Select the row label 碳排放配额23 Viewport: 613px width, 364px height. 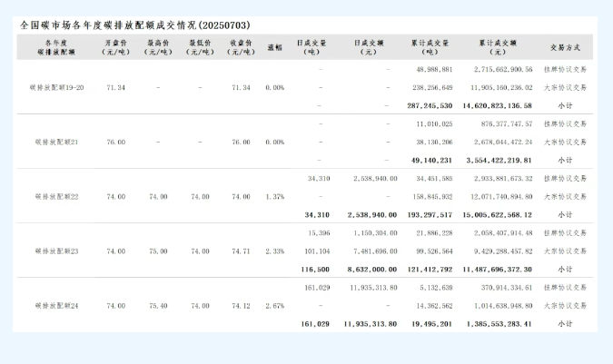coord(56,251)
